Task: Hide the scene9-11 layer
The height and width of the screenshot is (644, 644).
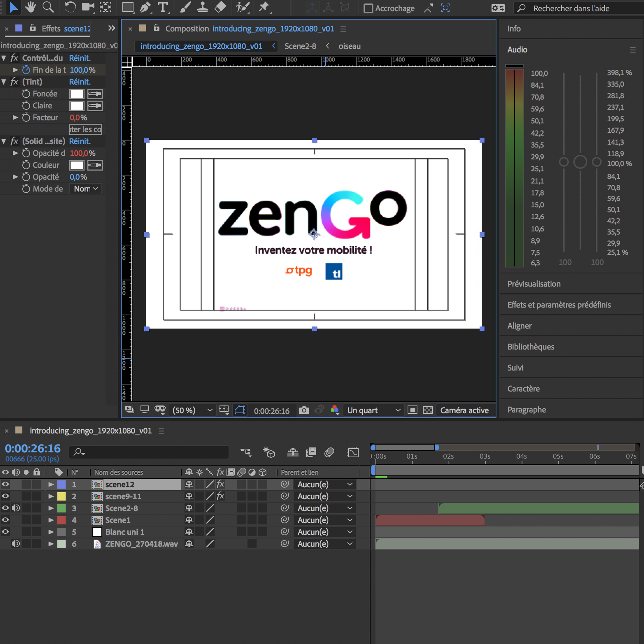Action: pos(5,496)
